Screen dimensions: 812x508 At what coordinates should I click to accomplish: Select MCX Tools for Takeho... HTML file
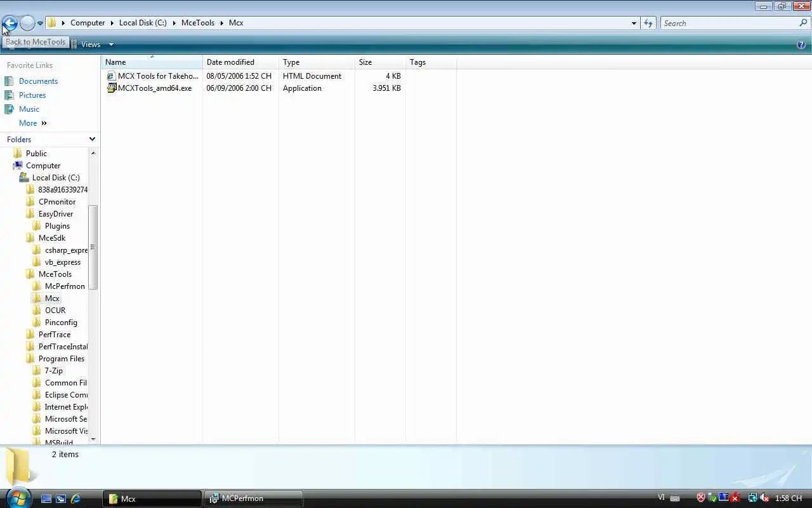(158, 76)
